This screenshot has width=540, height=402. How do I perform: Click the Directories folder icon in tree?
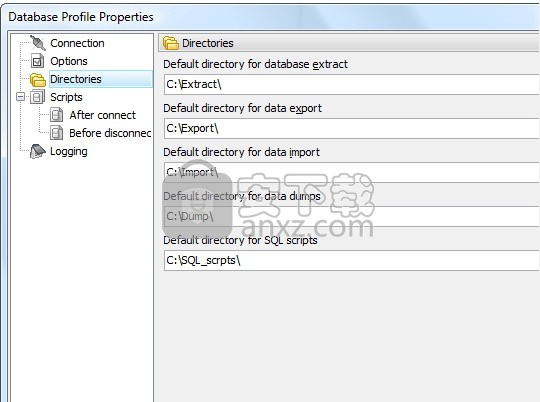pyautogui.click(x=38, y=80)
